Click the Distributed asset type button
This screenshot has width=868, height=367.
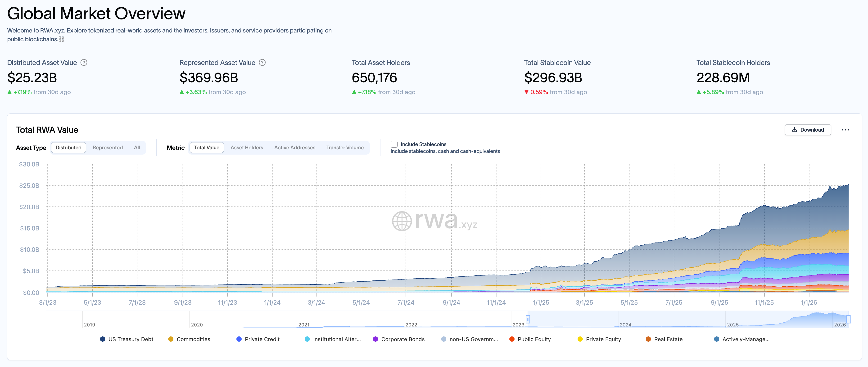click(68, 148)
